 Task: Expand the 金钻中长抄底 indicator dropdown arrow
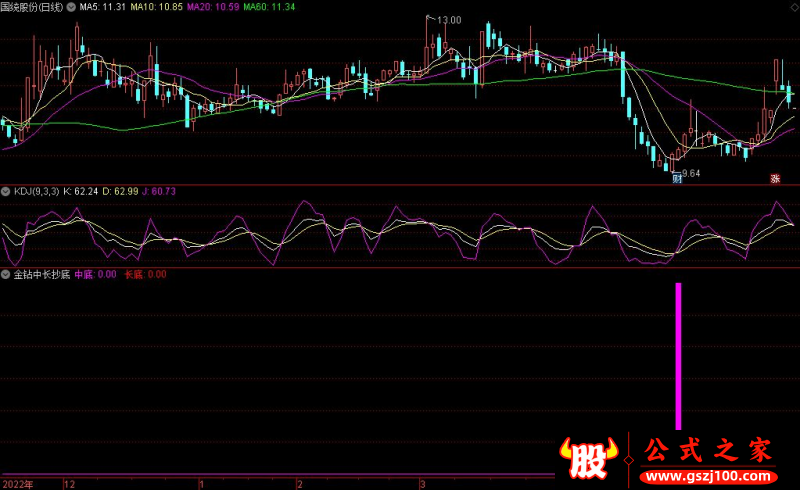click(6, 274)
